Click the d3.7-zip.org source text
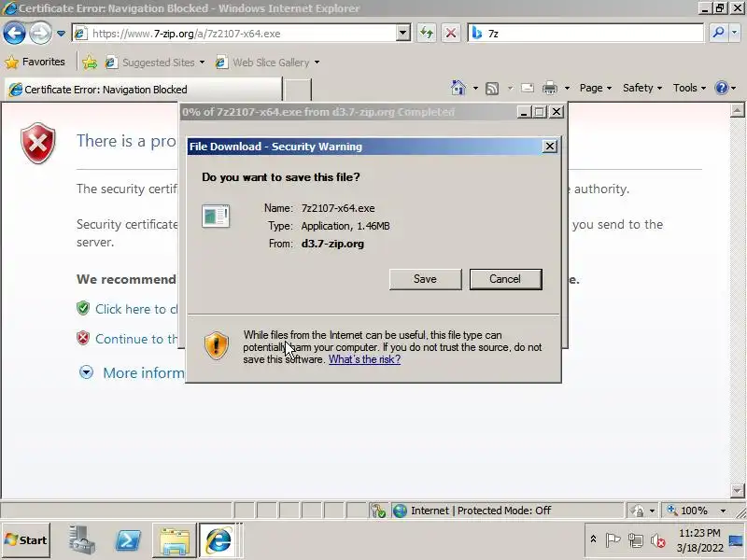The image size is (747, 560). [332, 244]
